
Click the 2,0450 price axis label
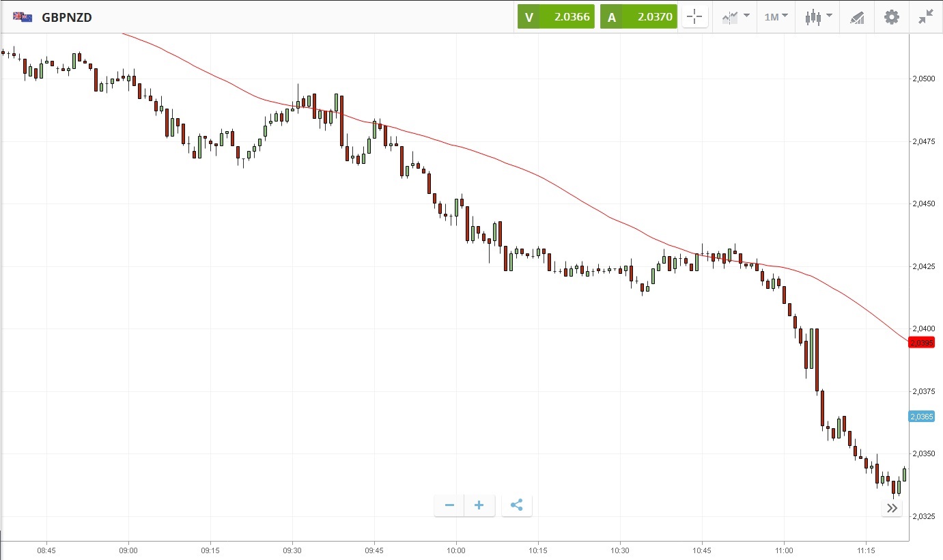point(925,204)
